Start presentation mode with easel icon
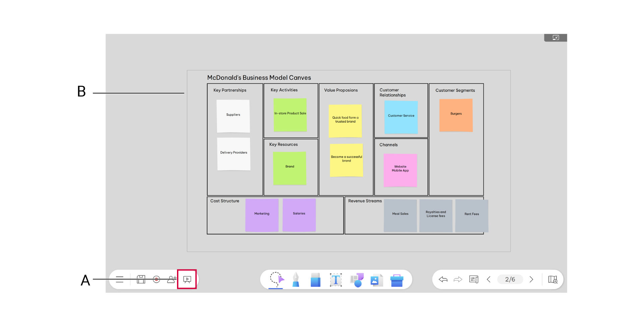 [x=187, y=279]
